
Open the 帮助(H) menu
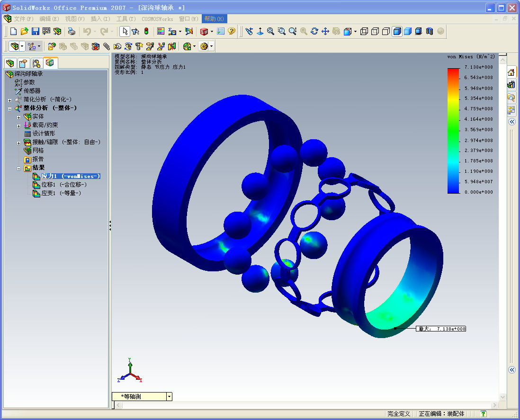point(214,19)
